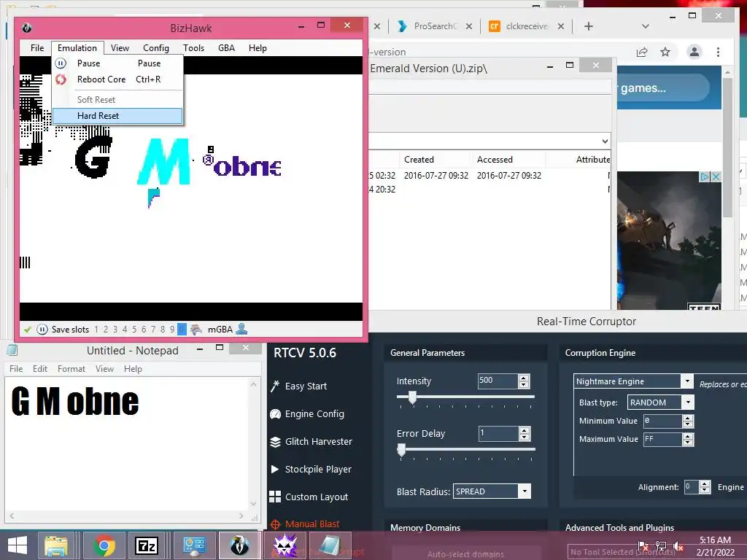
Task: Open BizHawk Config menu
Action: click(156, 48)
